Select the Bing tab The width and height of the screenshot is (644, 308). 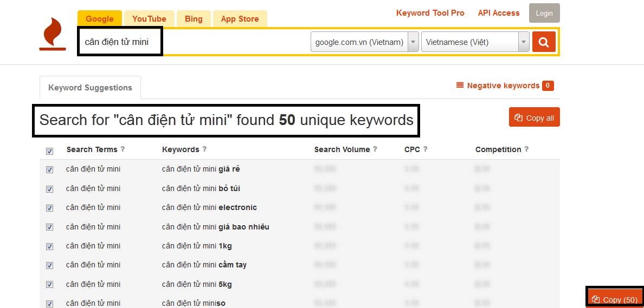[194, 19]
